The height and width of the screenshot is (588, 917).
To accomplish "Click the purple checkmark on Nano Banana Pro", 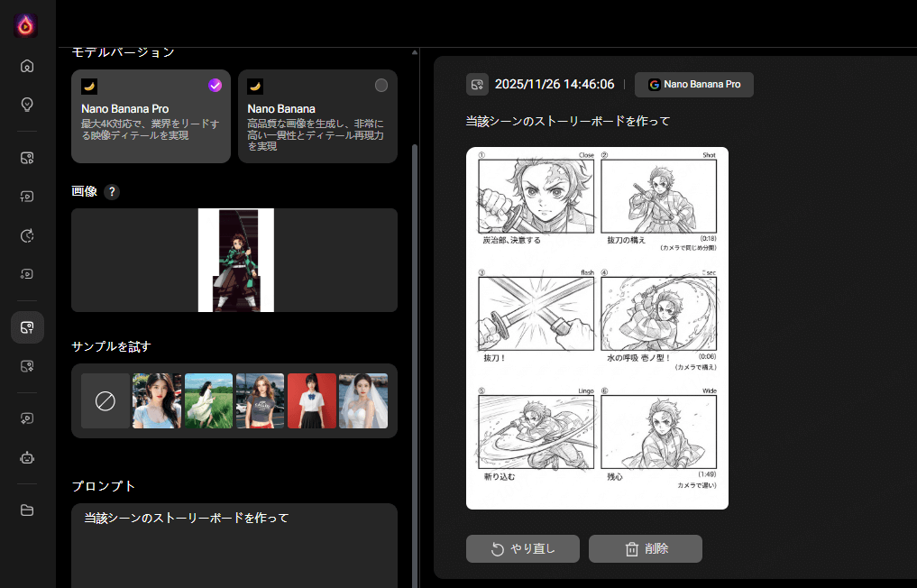I will point(215,85).
